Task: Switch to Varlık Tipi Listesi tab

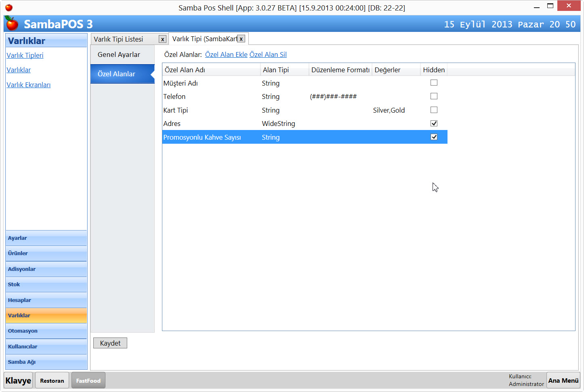Action: (119, 39)
